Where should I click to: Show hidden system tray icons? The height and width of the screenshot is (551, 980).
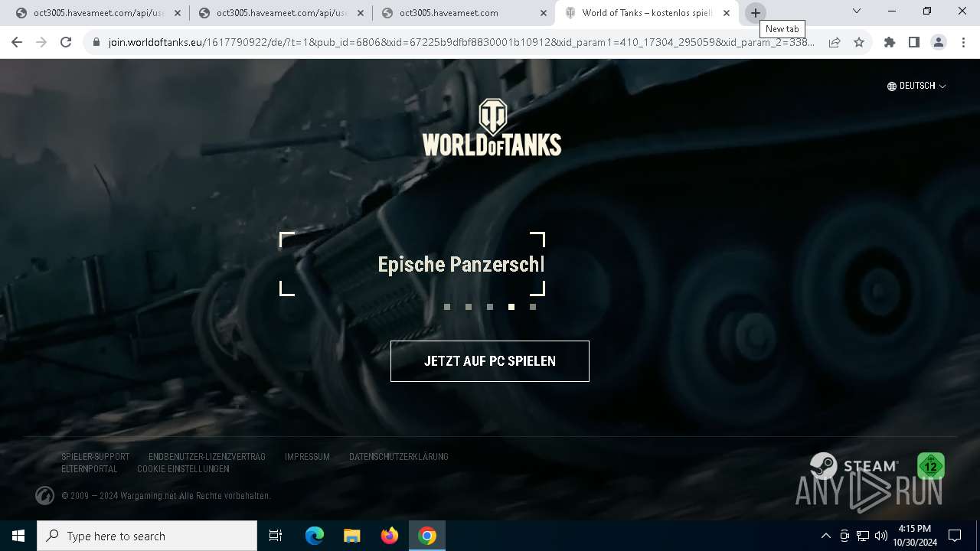click(825, 536)
